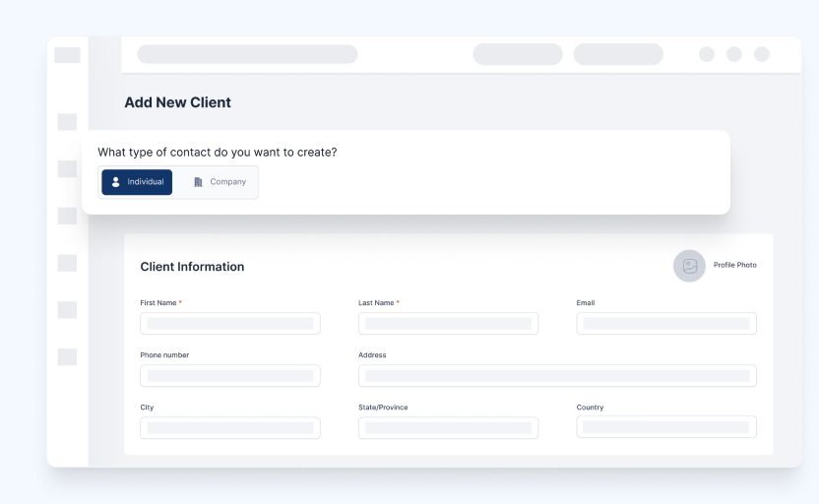Click the logo placeholder atop the sidebar

[67, 55]
